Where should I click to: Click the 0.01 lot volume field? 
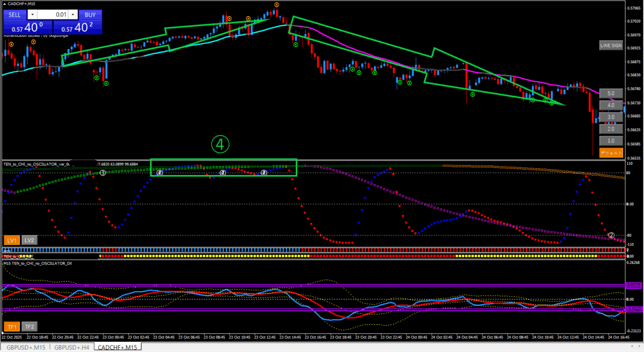pos(54,14)
